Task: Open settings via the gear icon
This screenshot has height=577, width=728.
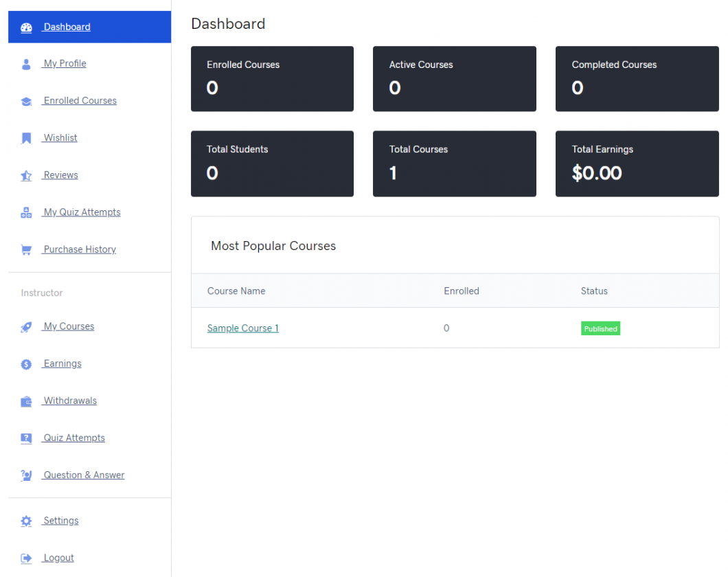Action: (26, 520)
